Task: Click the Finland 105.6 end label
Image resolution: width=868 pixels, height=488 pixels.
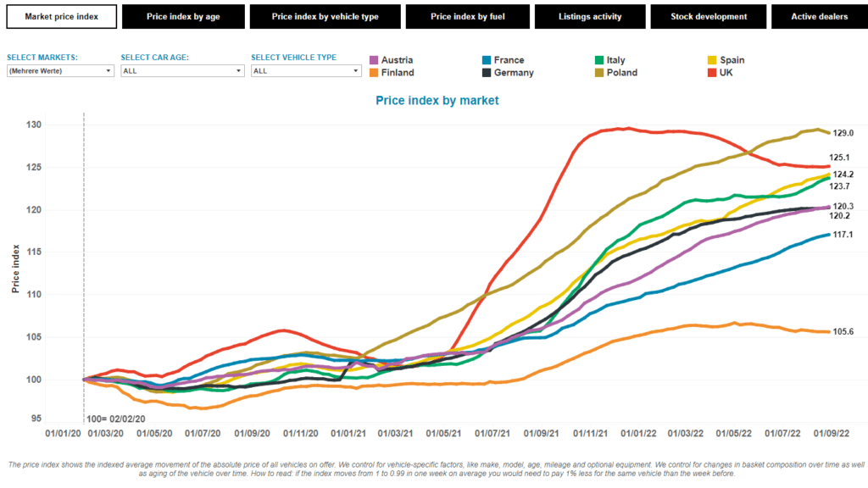Action: pos(843,331)
